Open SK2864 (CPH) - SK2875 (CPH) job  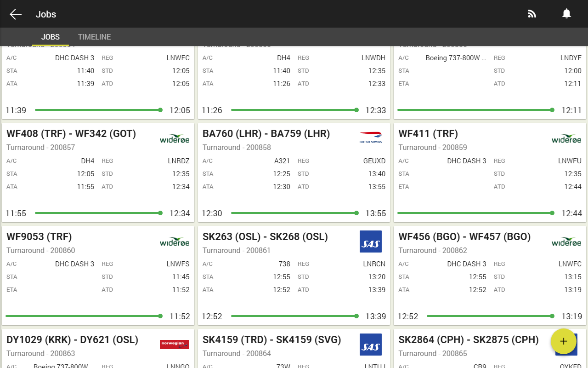(x=469, y=340)
